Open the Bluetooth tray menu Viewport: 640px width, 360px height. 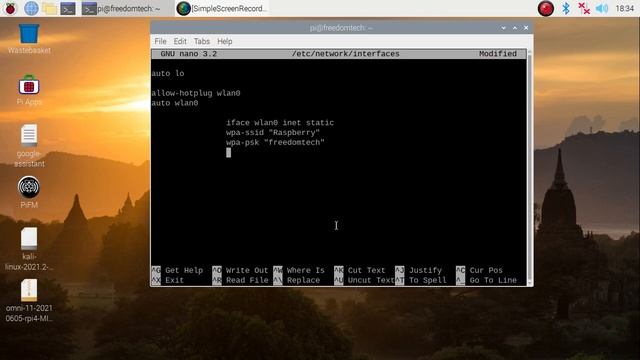566,8
